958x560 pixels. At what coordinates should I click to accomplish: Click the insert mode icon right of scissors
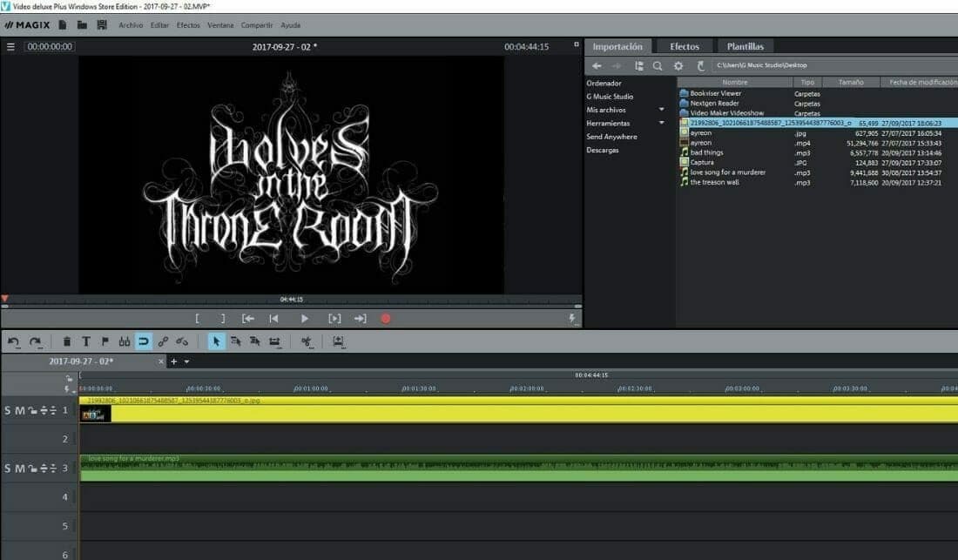coord(338,342)
